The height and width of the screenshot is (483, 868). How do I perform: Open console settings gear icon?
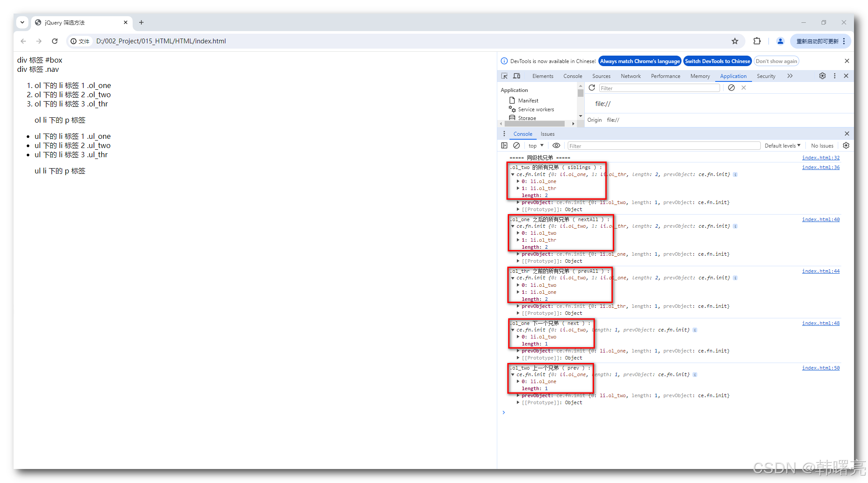pyautogui.click(x=846, y=145)
